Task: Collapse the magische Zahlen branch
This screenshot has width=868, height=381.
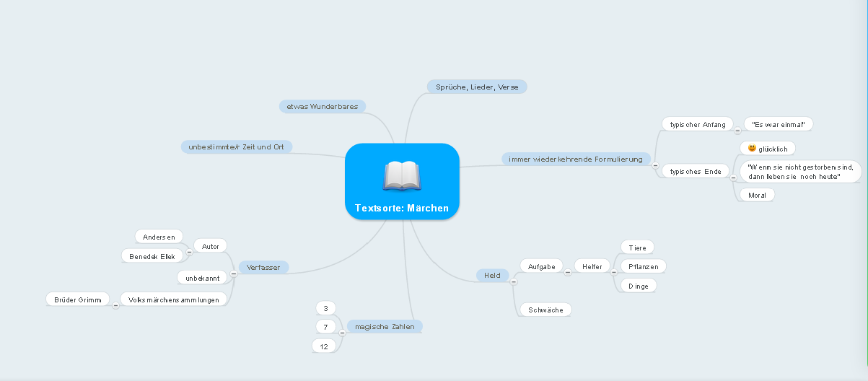Action: [342, 333]
